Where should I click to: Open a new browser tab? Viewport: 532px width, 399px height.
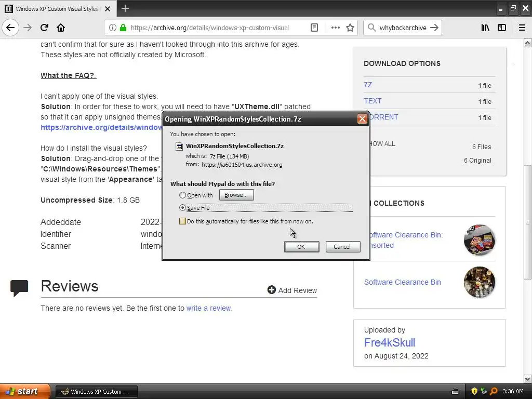(x=125, y=8)
